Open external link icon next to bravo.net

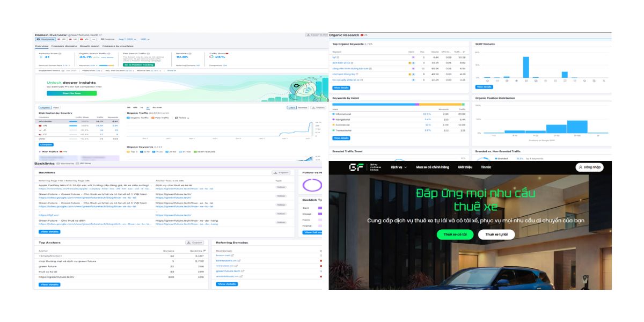(x=233, y=255)
